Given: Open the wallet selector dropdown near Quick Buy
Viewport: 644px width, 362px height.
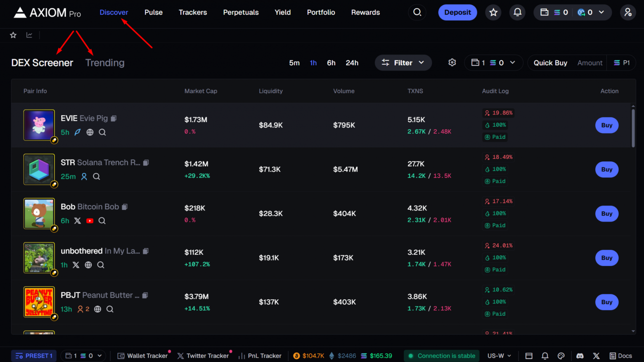Looking at the screenshot, I should point(494,62).
